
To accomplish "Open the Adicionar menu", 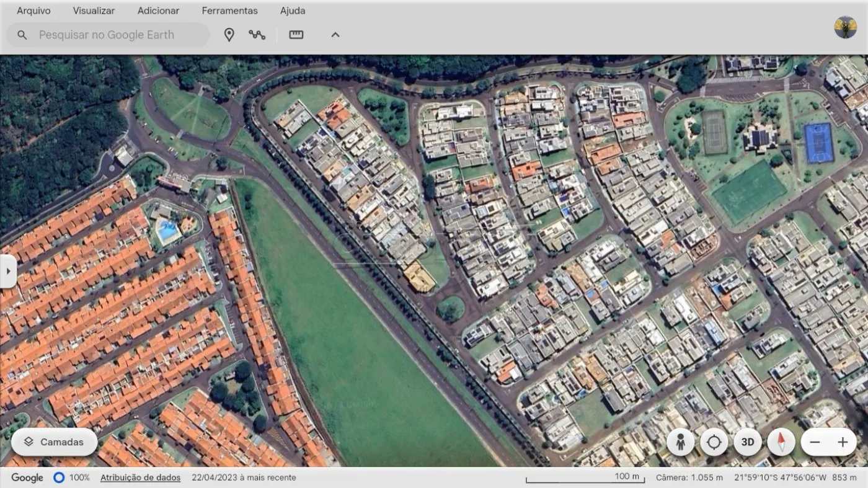I will coord(158,11).
